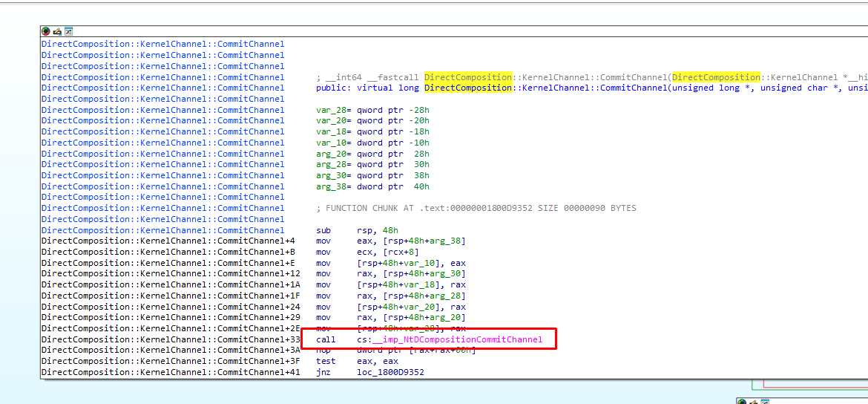The height and width of the screenshot is (404, 868).
Task: Click the '__int64 __fastcall' prototype comment line
Action: [592, 77]
